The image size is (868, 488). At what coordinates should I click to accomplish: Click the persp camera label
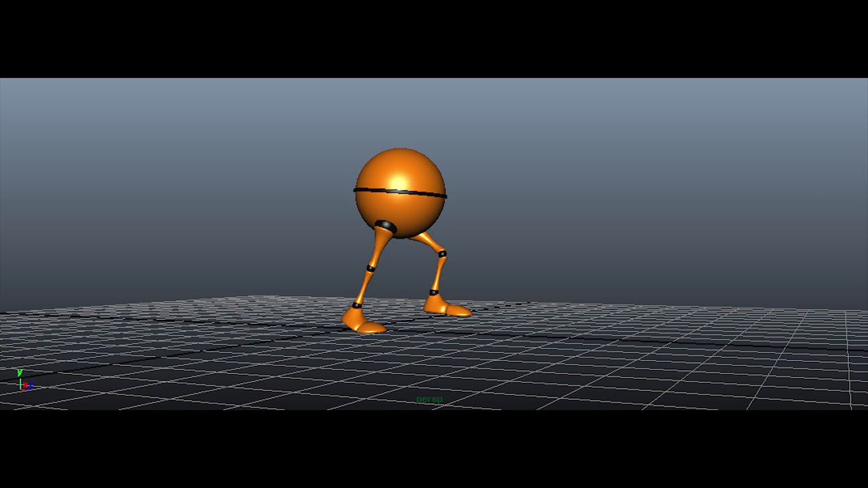[x=429, y=400]
